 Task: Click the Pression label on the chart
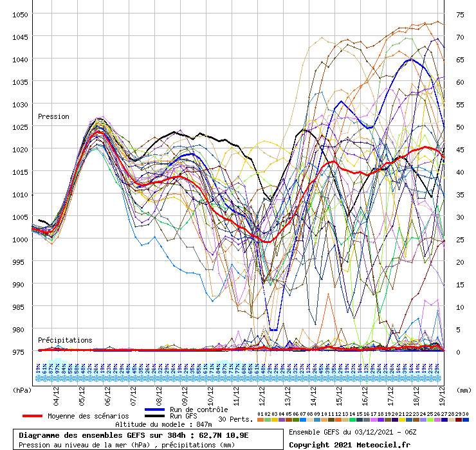[x=53, y=117]
